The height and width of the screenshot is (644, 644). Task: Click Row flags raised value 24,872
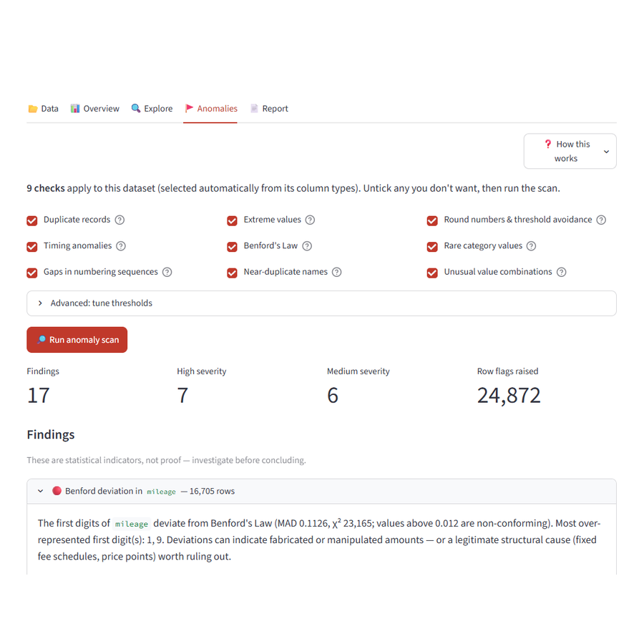509,395
